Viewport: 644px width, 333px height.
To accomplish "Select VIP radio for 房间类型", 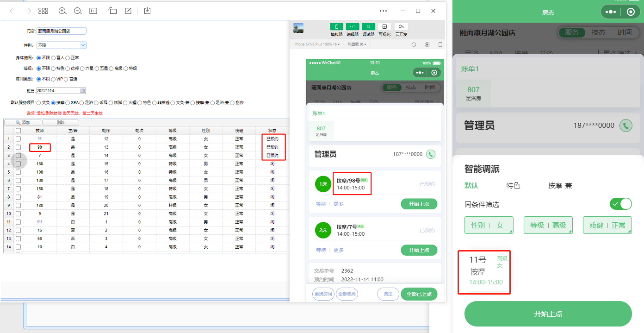I will (x=53, y=79).
